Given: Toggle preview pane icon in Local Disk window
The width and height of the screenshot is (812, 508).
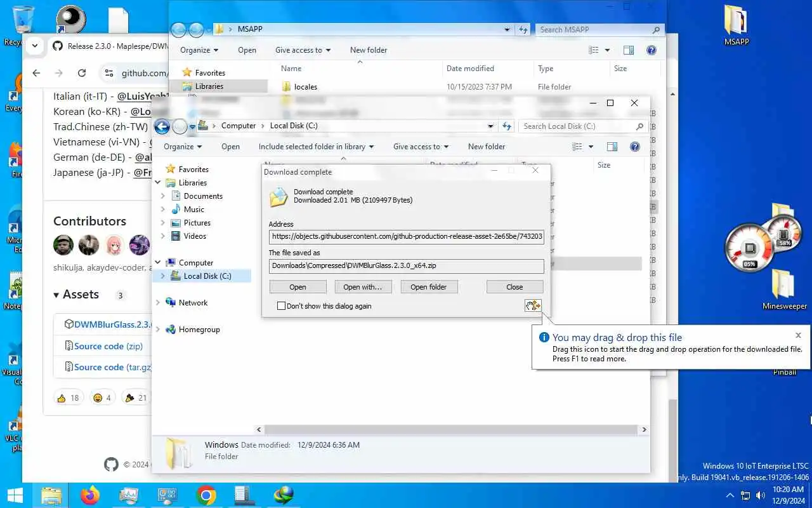Looking at the screenshot, I should tap(612, 147).
